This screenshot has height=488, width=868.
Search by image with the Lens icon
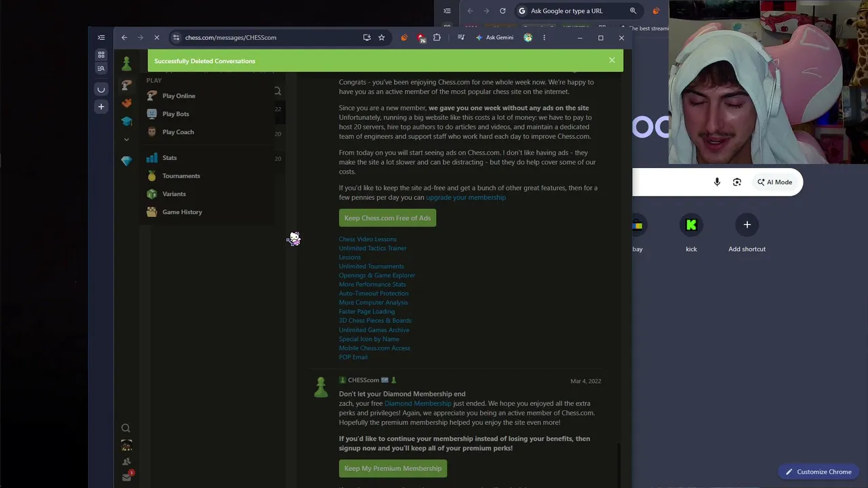pos(737,182)
